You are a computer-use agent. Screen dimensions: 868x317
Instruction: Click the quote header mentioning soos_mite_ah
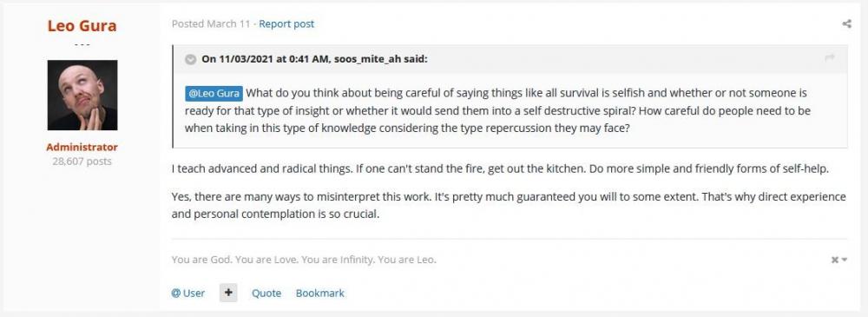tap(314, 59)
